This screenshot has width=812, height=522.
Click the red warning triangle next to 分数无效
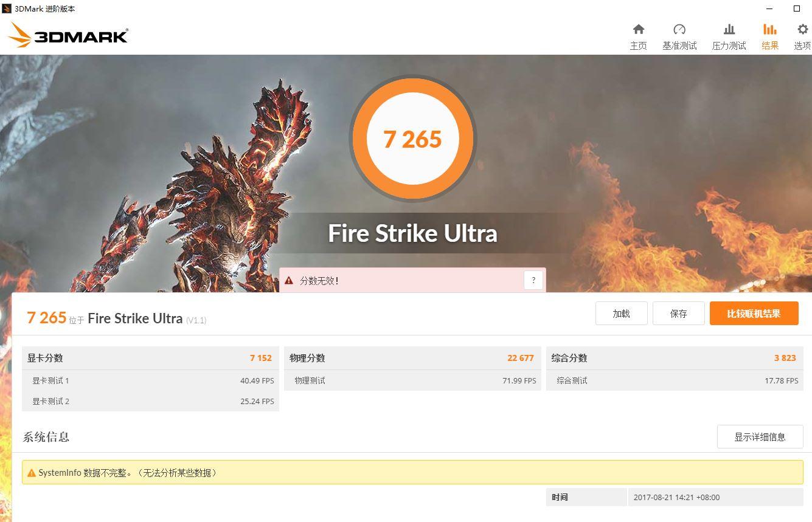click(x=289, y=280)
